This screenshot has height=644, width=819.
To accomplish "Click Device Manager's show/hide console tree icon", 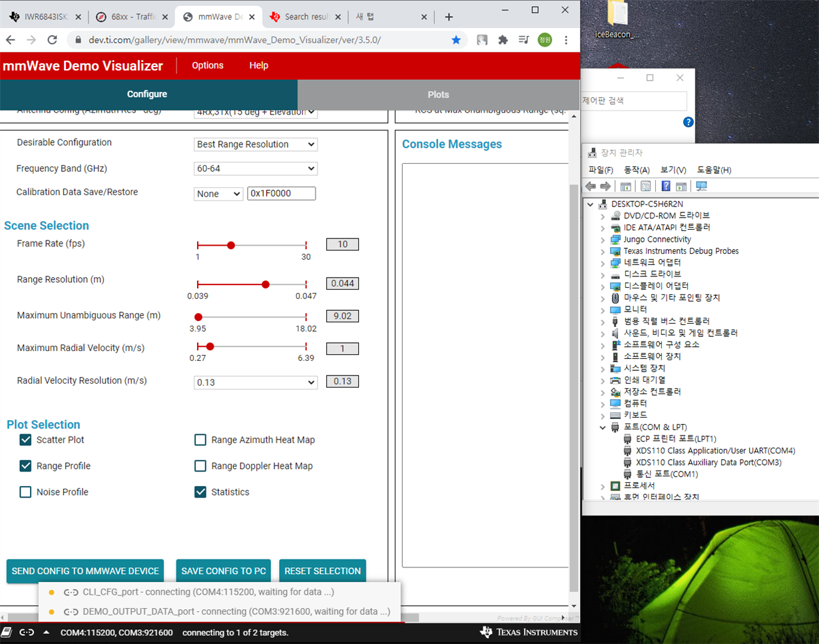I will [x=626, y=186].
